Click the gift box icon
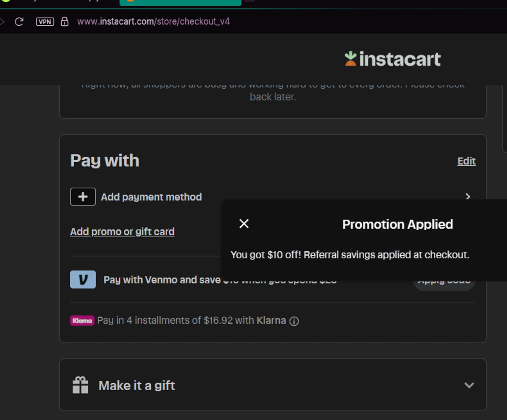This screenshot has height=420, width=507. click(x=80, y=385)
